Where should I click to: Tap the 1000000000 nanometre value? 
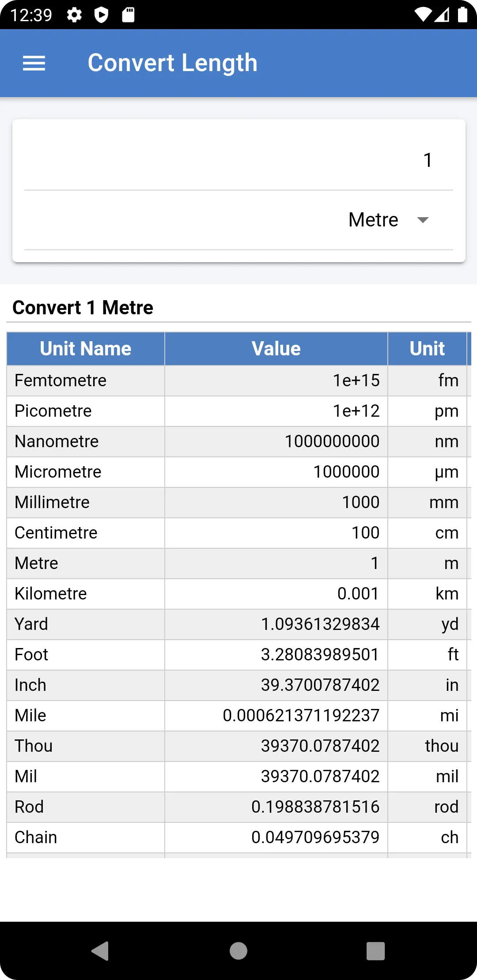point(332,441)
